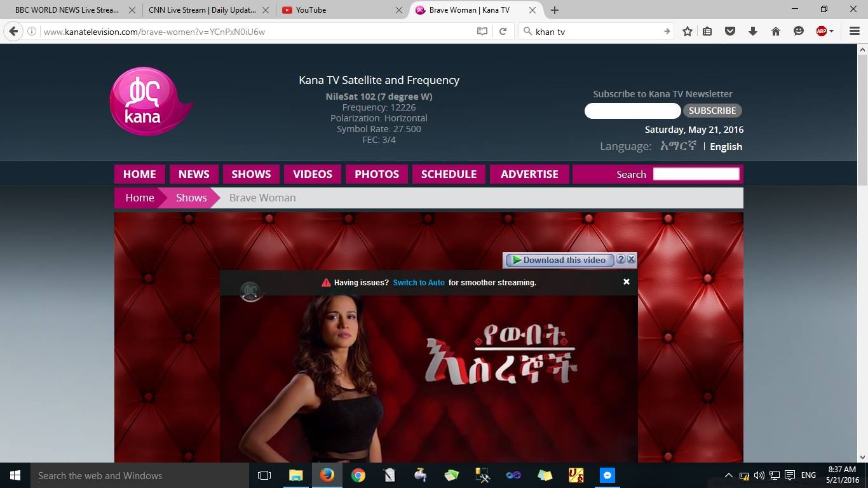The width and height of the screenshot is (868, 488).
Task: Show your bookmarks list
Action: tap(707, 31)
